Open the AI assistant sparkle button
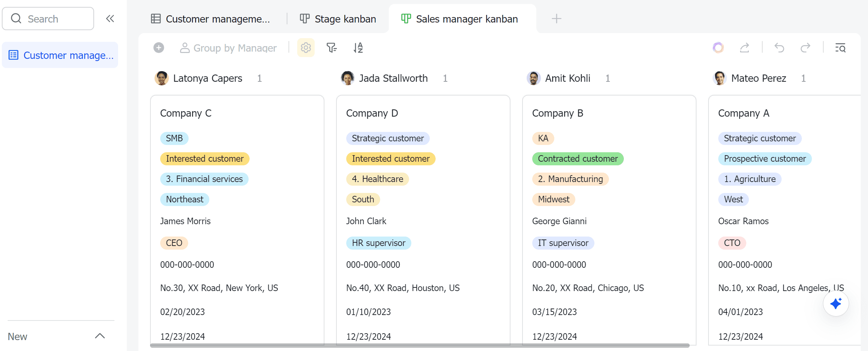Screen dimensions: 868x351 coord(836,303)
